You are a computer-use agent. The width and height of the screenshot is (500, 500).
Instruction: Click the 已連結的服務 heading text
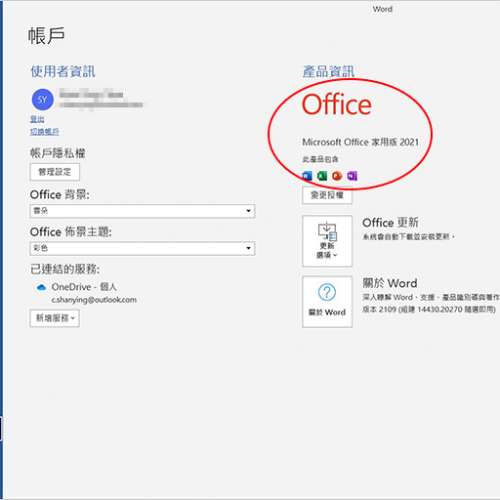(x=65, y=269)
